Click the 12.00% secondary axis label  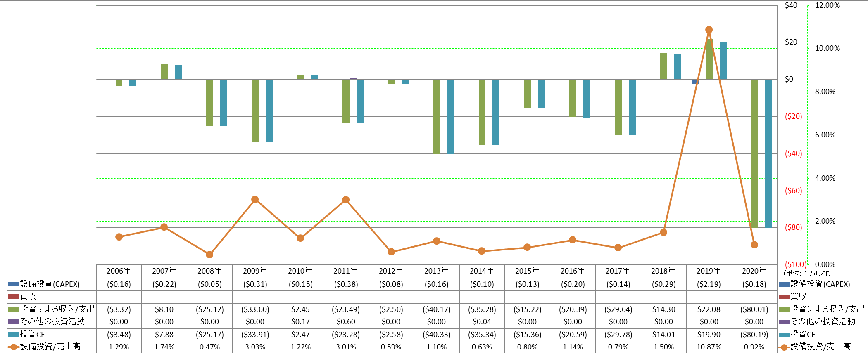click(x=828, y=5)
